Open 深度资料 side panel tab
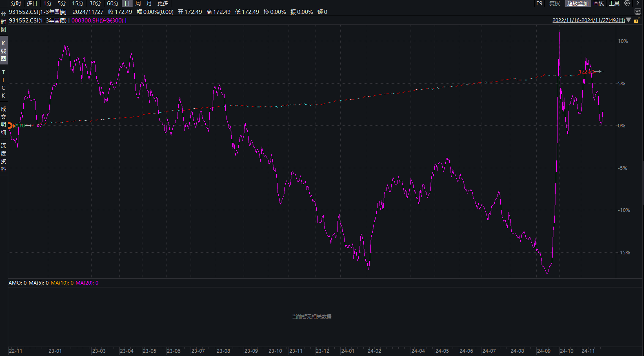 click(4, 157)
